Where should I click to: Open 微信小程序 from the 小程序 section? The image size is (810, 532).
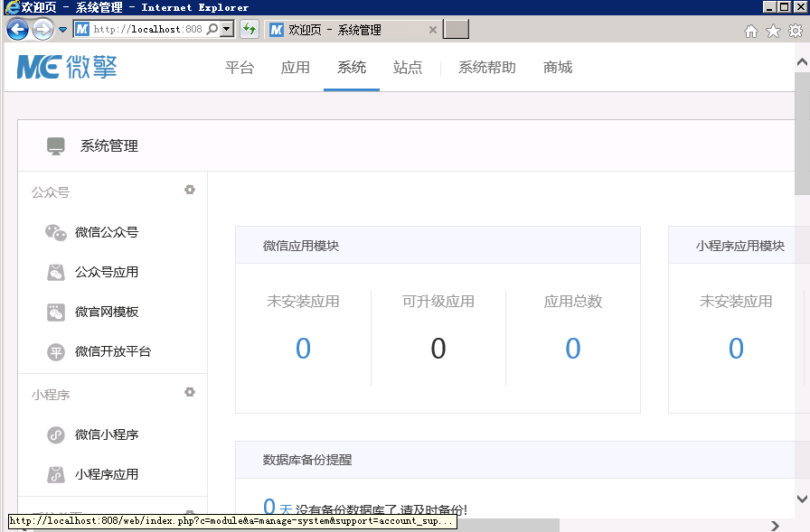[x=106, y=434]
